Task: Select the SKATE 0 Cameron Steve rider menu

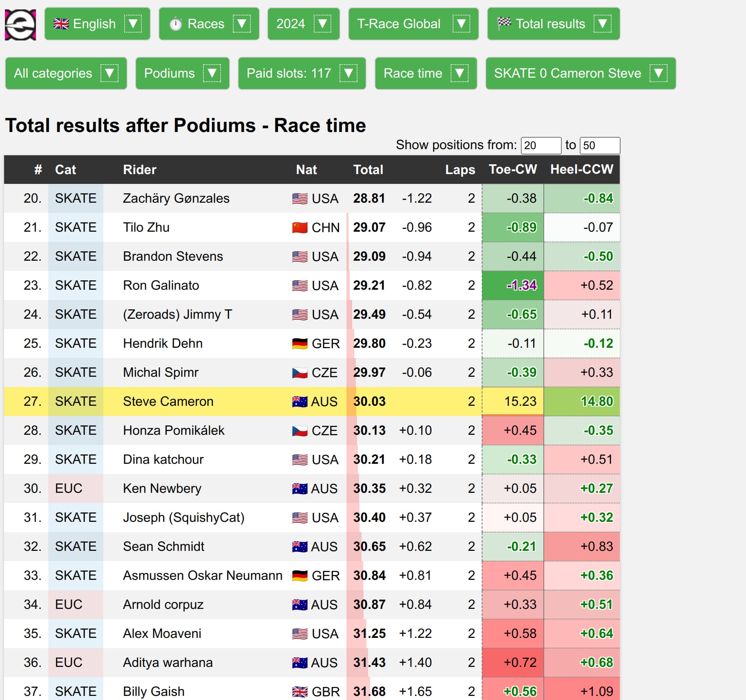Action: [580, 74]
